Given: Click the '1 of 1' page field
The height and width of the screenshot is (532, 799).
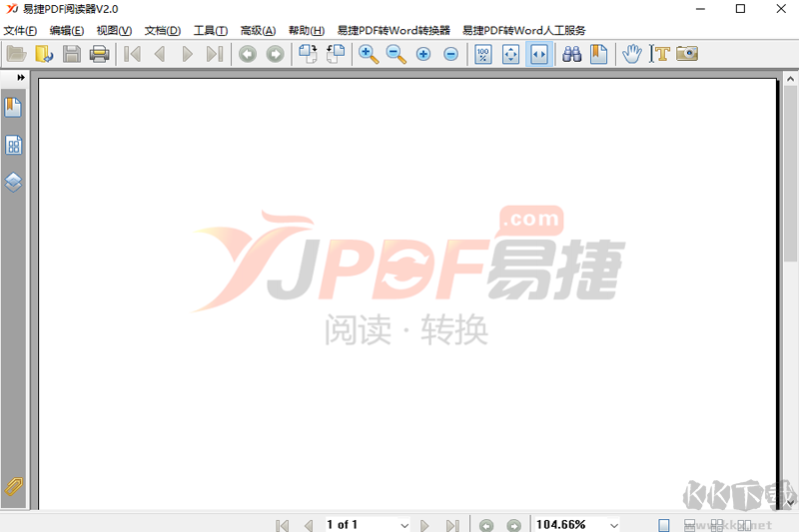Looking at the screenshot, I should [x=362, y=525].
